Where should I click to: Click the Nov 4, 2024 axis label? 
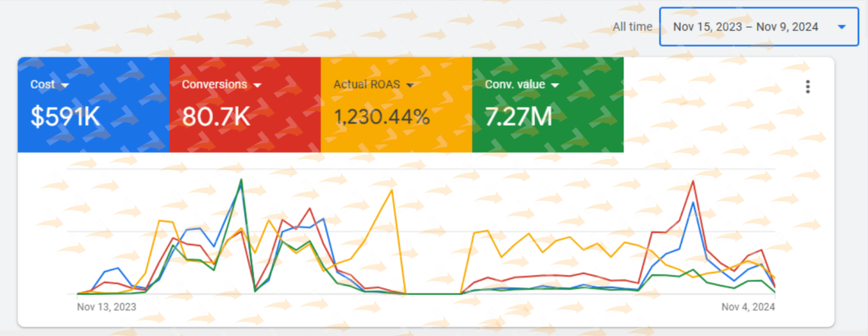coord(748,307)
